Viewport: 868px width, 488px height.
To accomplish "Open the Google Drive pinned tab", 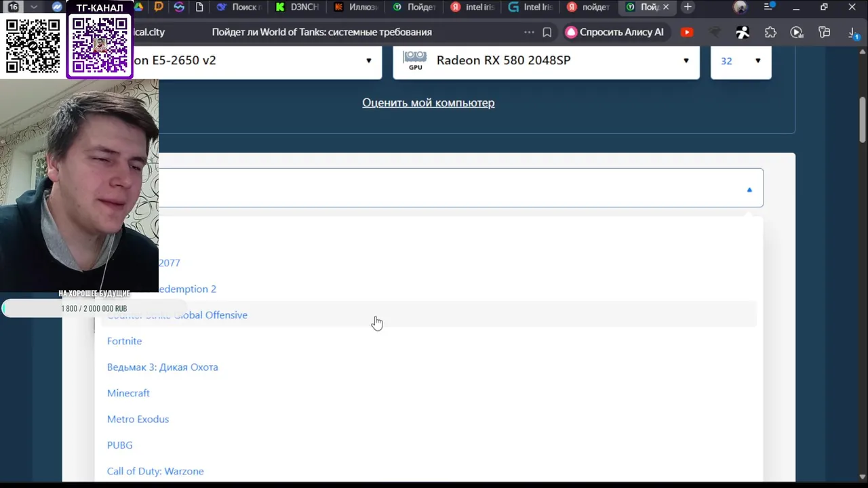I will tap(139, 7).
